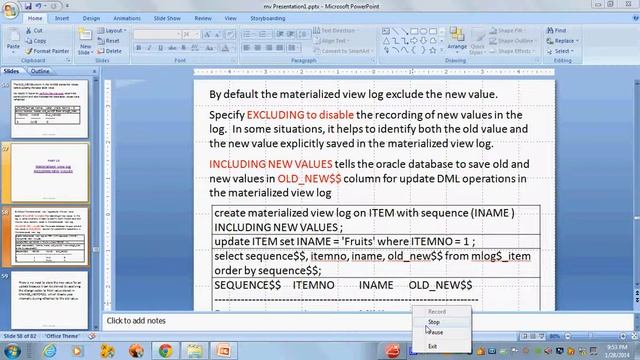Open the round Office button menu
This screenshot has height=360, width=640.
[10, 11]
